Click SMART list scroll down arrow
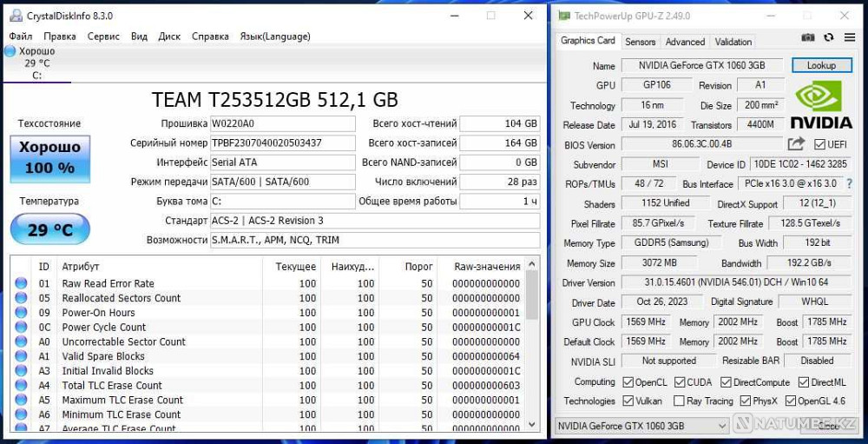Screen dimensions: 868x444 532,424
